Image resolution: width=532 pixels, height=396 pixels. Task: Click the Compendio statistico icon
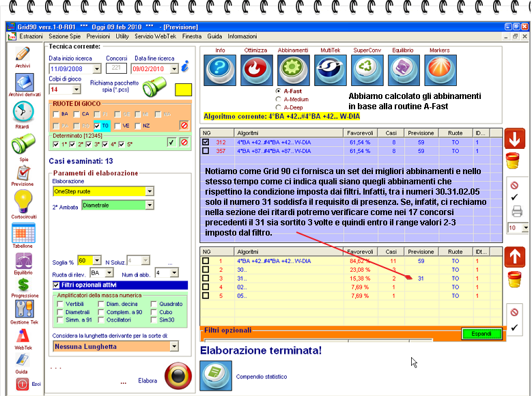216,376
